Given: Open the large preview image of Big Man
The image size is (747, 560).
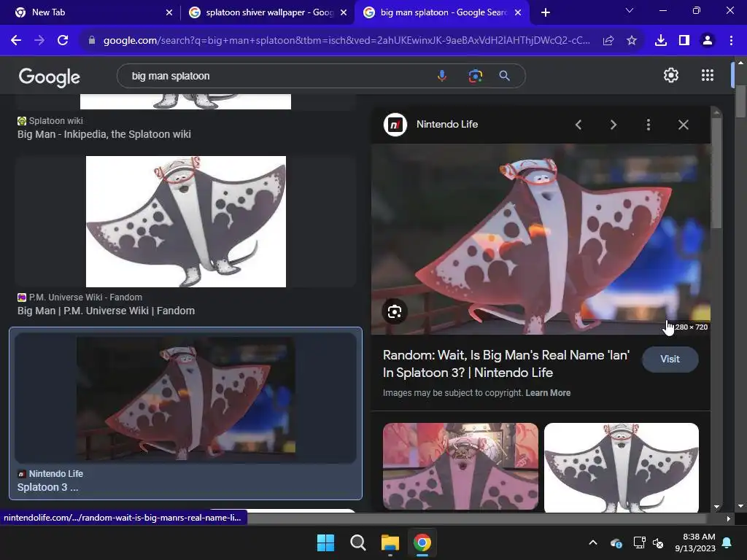Looking at the screenshot, I should click(x=541, y=239).
